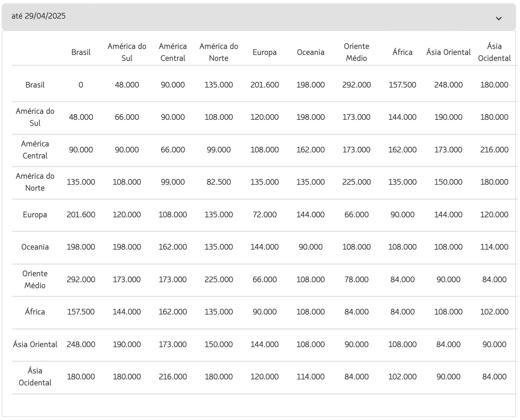Image resolution: width=520 pixels, height=420 pixels.
Task: Select the 'Oriente Médio' column header
Action: point(357,52)
